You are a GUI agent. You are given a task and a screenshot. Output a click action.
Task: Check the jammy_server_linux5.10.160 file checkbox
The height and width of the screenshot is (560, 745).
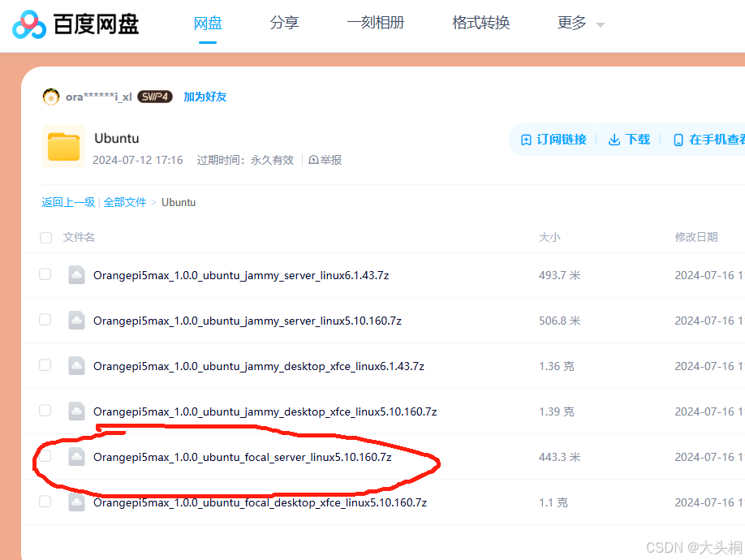(45, 320)
